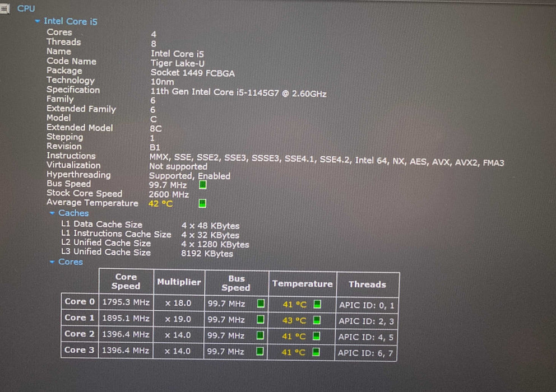This screenshot has height=392, width=556.
Task: Select the 11th Gen Intel Core i5-1145G7 specification
Action: [238, 92]
